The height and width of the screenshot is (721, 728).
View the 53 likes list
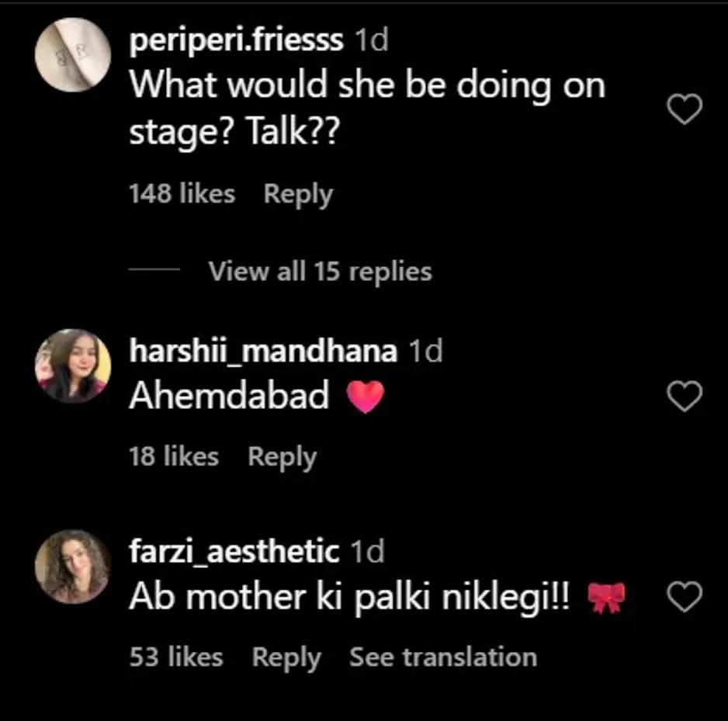click(176, 657)
